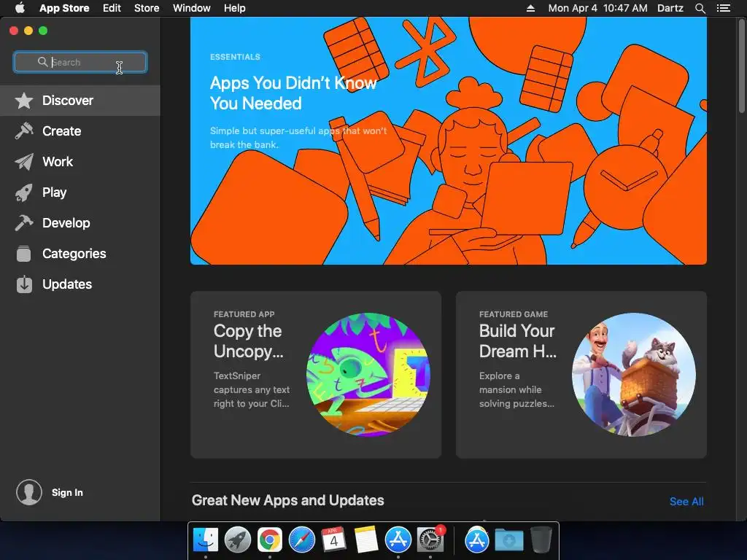Click the Work paper plane icon
747x560 pixels.
(24, 162)
